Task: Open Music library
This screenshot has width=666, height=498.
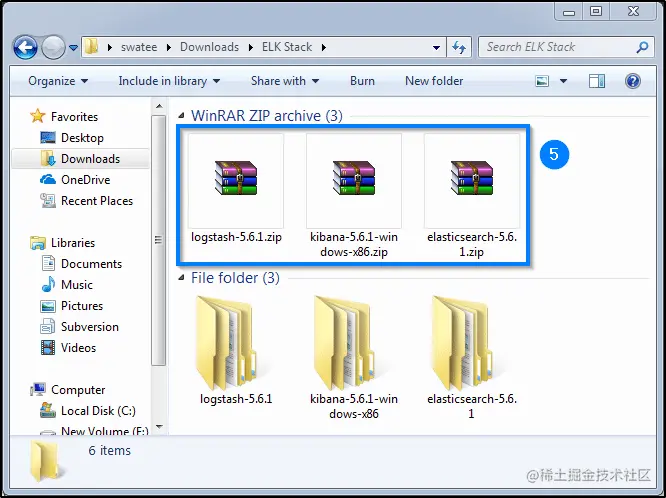Action: tap(76, 285)
